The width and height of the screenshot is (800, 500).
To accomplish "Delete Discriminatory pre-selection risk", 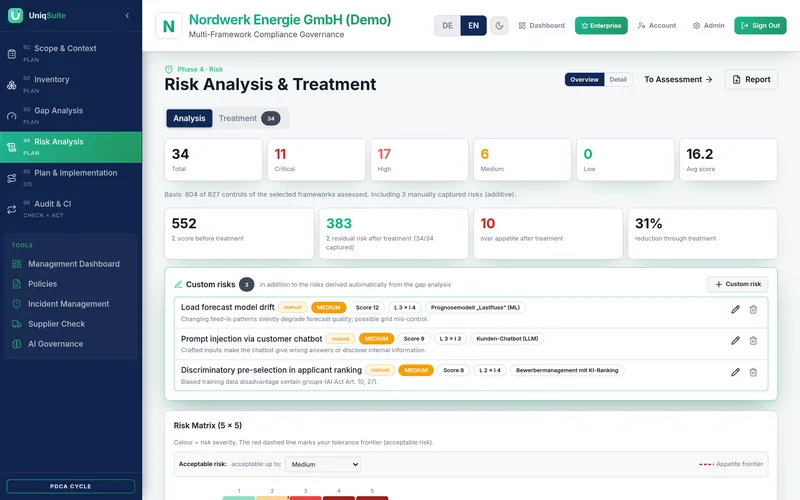I will 753,372.
